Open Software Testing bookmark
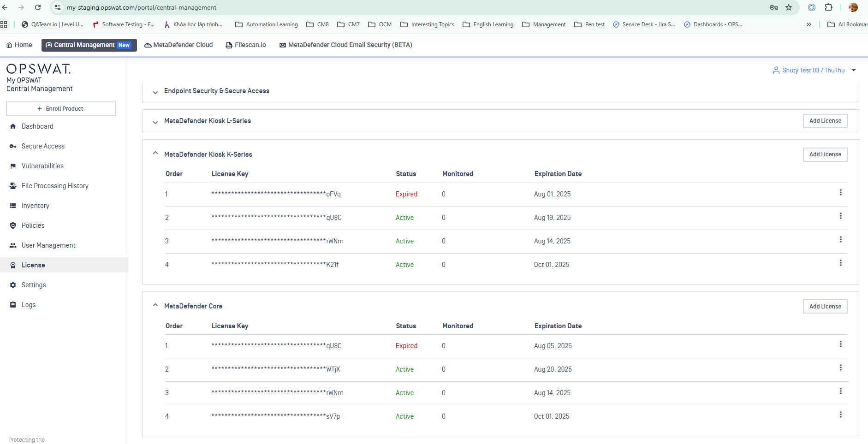The width and height of the screenshot is (868, 444). (124, 24)
